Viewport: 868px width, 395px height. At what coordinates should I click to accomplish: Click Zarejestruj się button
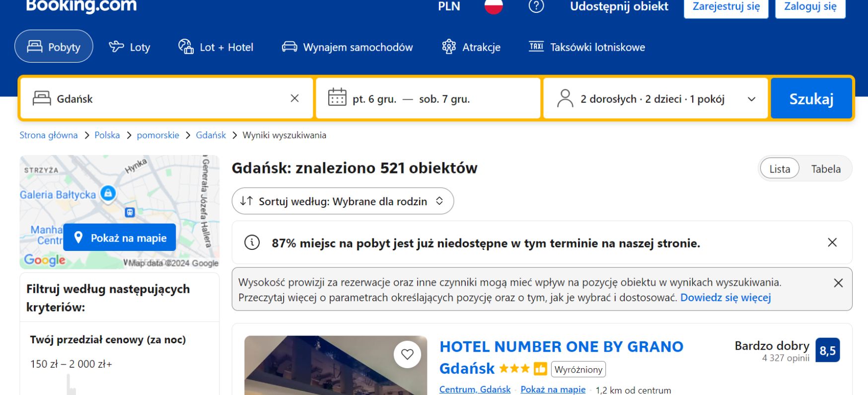[726, 7]
